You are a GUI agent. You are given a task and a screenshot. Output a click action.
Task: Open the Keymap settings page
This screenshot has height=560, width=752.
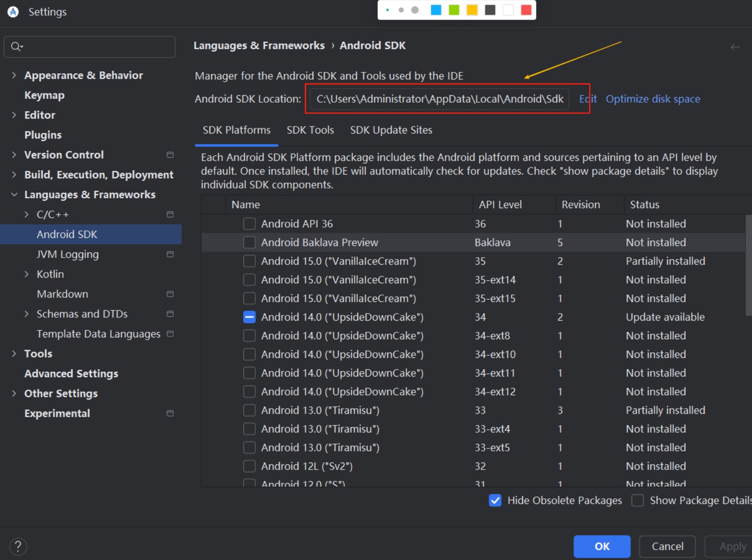(44, 95)
